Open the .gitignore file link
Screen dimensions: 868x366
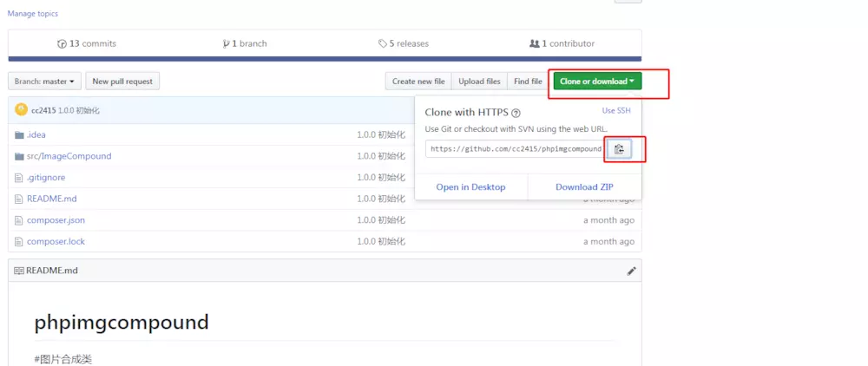[46, 178]
